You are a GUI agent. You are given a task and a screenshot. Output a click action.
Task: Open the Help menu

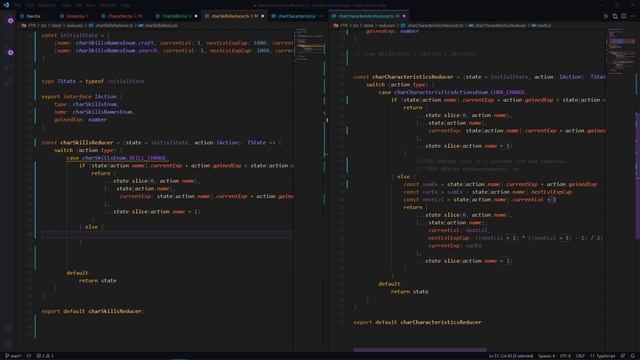point(126,5)
